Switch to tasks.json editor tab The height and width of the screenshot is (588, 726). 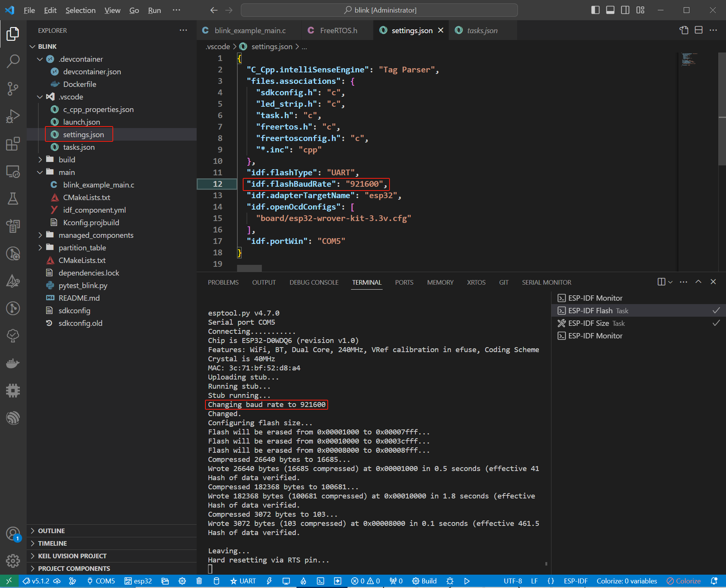pos(482,30)
